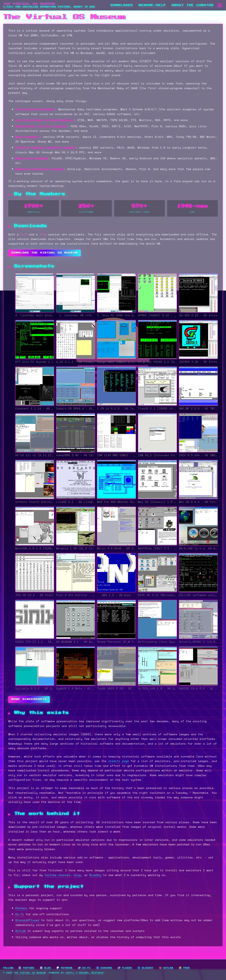Image resolution: width=226 pixels, height=980 pixels.
Task: Open the NeXTSTEP (68k) 3.3 screenshot
Action: pos(157,526)
